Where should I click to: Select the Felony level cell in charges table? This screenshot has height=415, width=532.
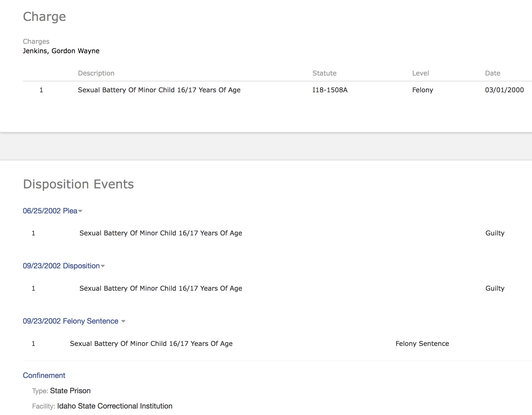(422, 90)
